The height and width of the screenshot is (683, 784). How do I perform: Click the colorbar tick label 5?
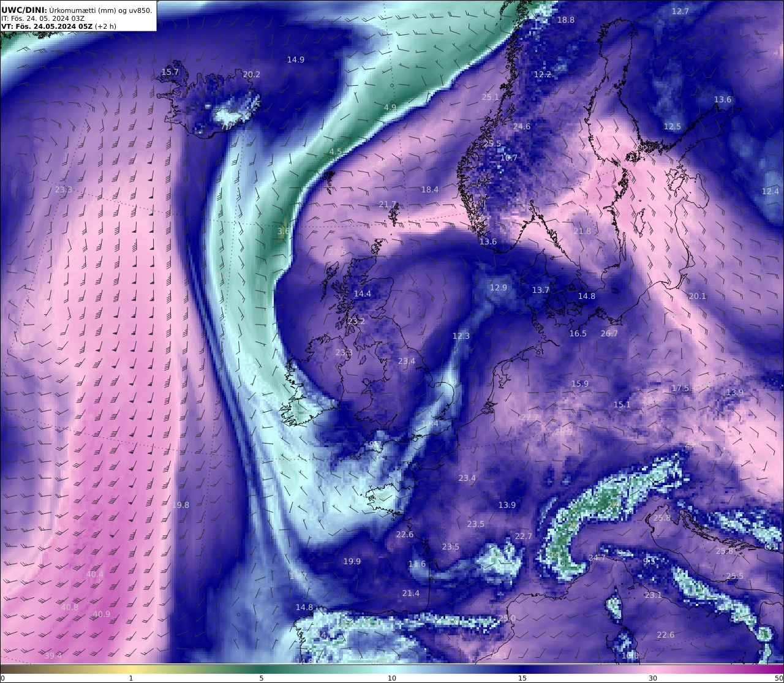click(262, 678)
